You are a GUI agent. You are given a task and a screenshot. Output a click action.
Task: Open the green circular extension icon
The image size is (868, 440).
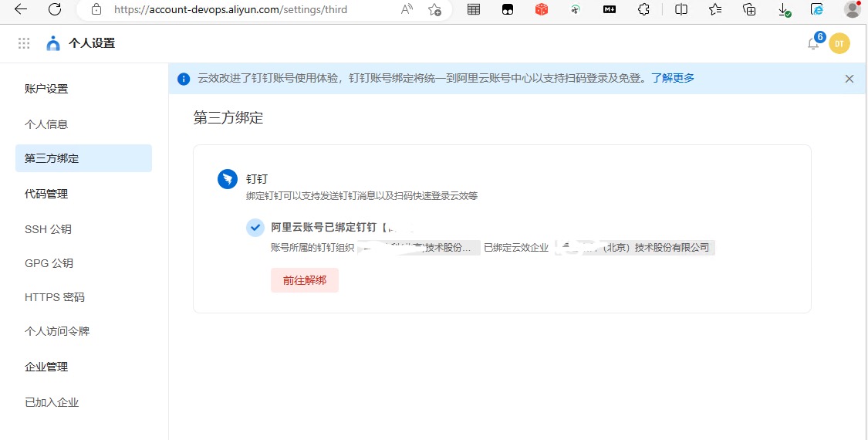(576, 8)
